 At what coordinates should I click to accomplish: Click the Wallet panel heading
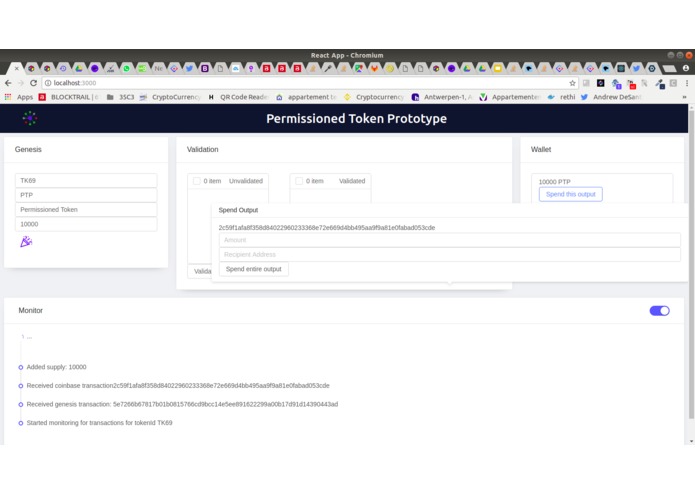pyautogui.click(x=541, y=149)
